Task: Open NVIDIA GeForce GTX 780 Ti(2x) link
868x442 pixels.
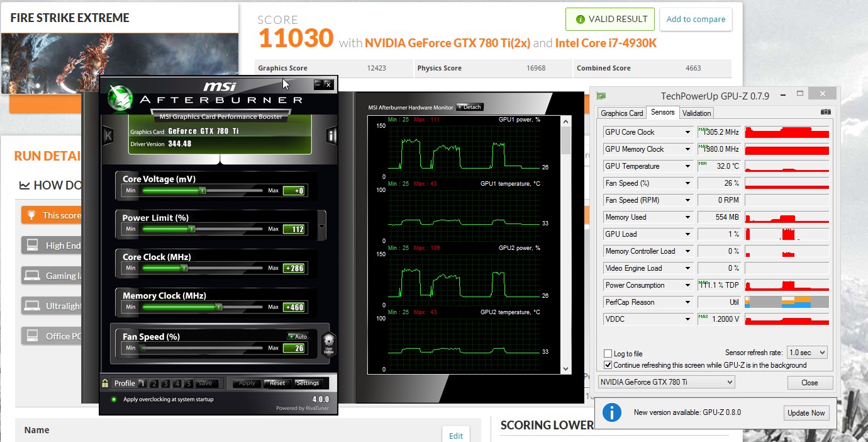Action: tap(448, 43)
